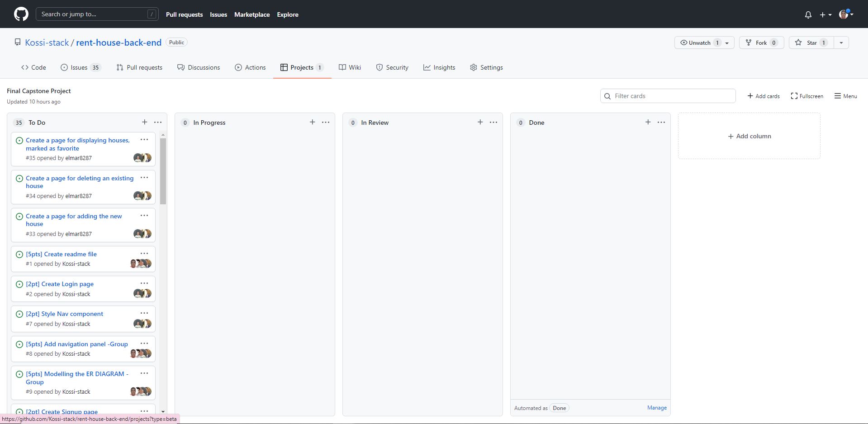Screen dimensions: 868x424
Task: Open card menu for ER DIAGRAM card
Action: (144, 373)
